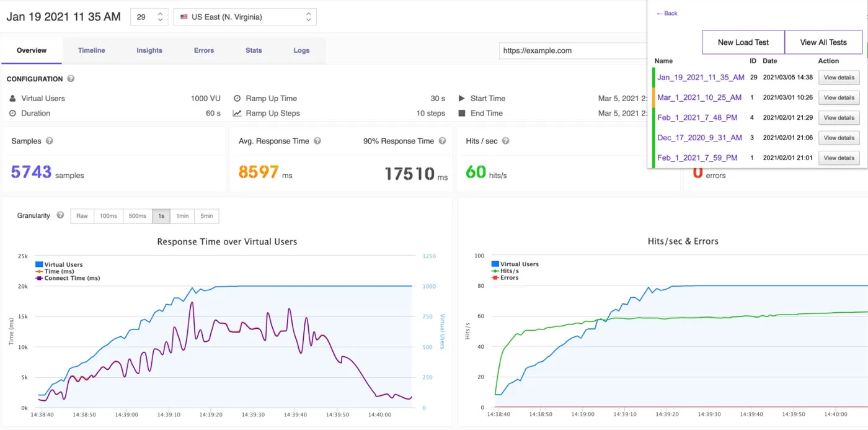Screen dimensions: 868x430
Task: Click the https://example.com URL field
Action: pos(573,51)
